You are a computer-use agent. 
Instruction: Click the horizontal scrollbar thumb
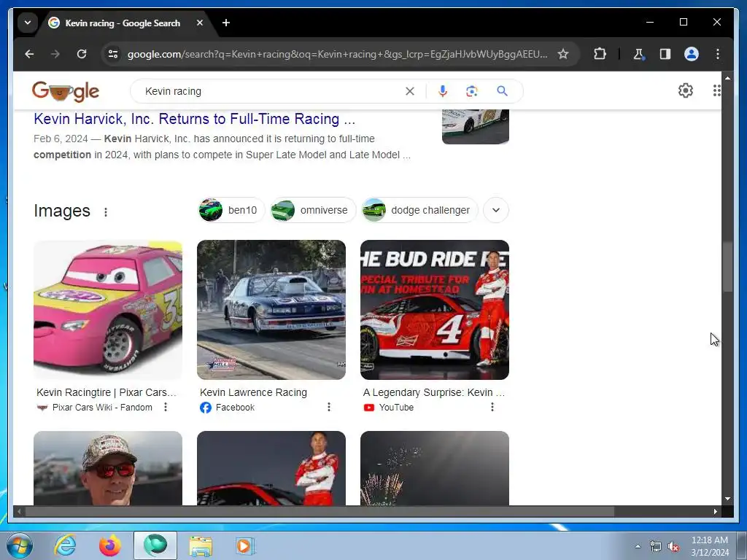pyautogui.click(x=320, y=511)
